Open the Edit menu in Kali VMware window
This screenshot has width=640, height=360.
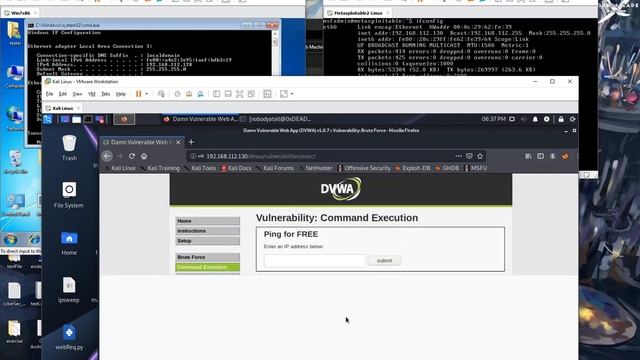click(x=62, y=94)
